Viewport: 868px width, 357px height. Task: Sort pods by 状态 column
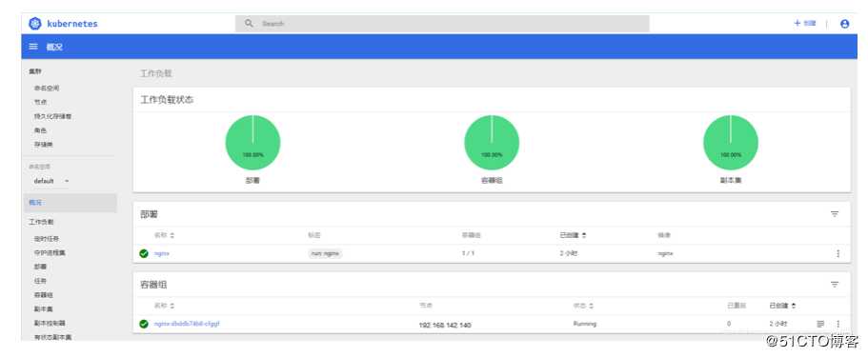(583, 306)
